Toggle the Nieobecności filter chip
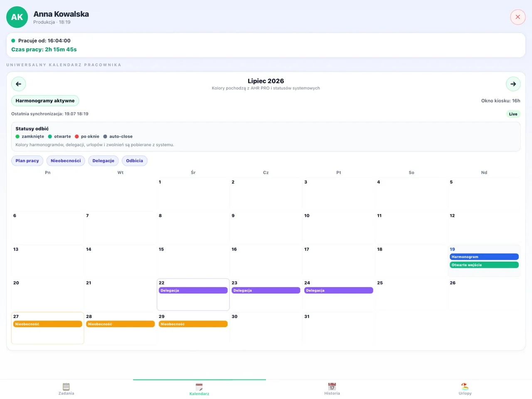The image size is (532, 399). (x=66, y=161)
